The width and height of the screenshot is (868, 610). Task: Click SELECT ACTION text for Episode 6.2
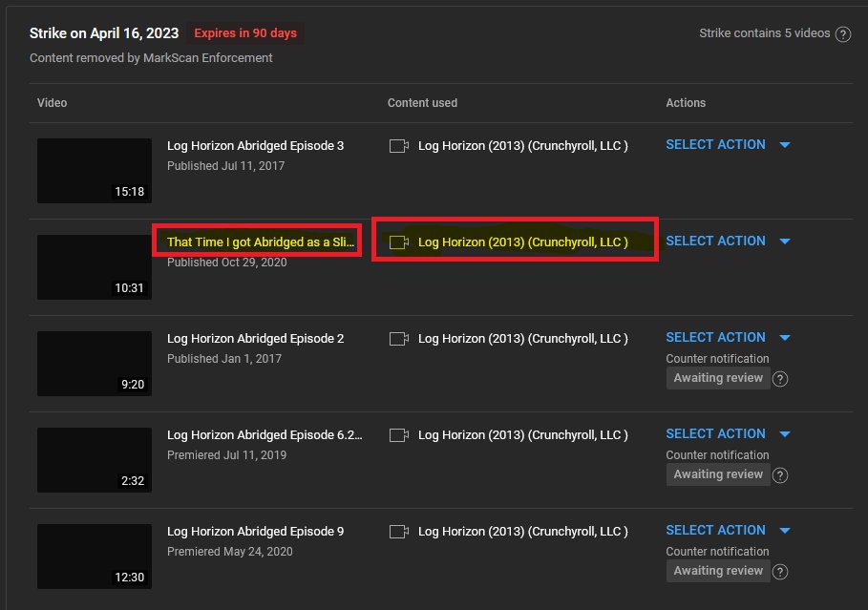pyautogui.click(x=716, y=433)
